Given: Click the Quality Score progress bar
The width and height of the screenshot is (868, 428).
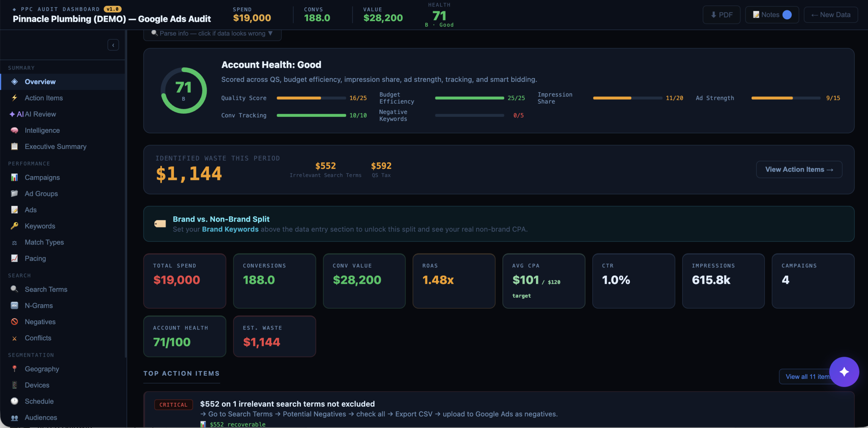Looking at the screenshot, I should pyautogui.click(x=311, y=98).
